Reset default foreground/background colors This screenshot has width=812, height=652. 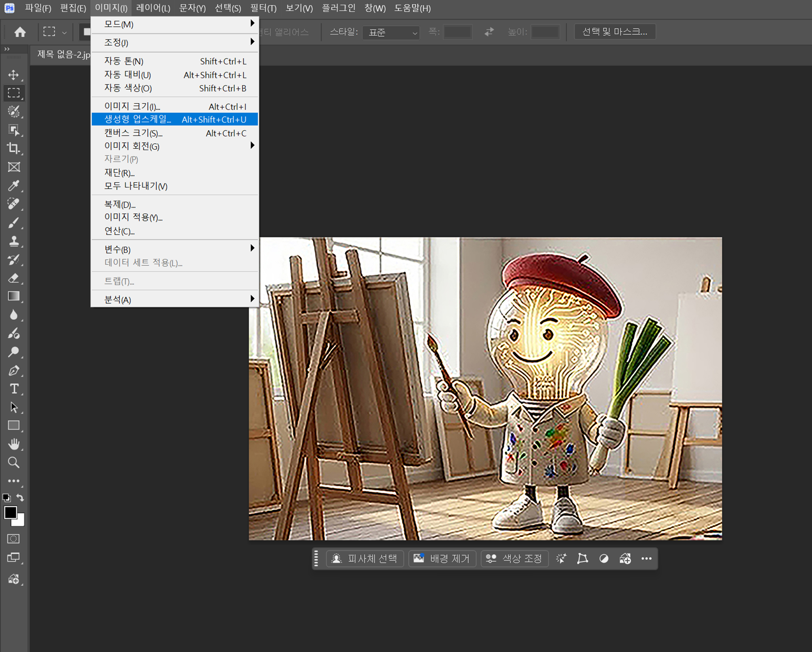pyautogui.click(x=6, y=497)
